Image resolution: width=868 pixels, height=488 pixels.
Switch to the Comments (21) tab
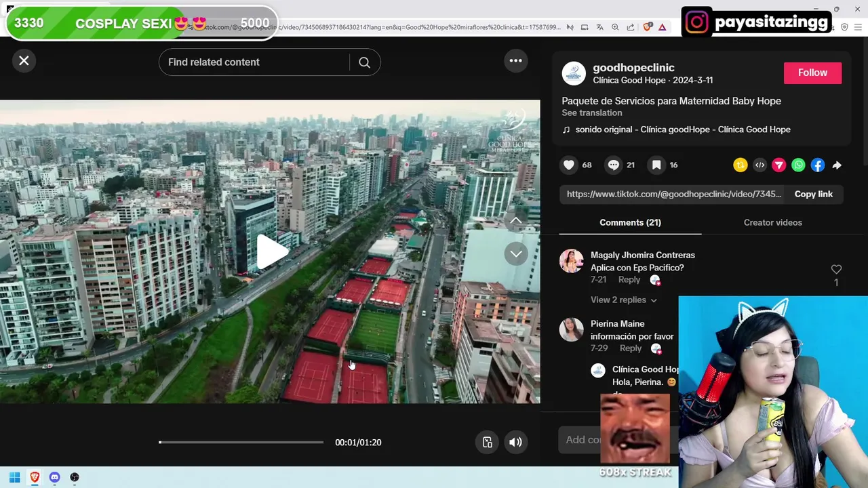point(630,222)
